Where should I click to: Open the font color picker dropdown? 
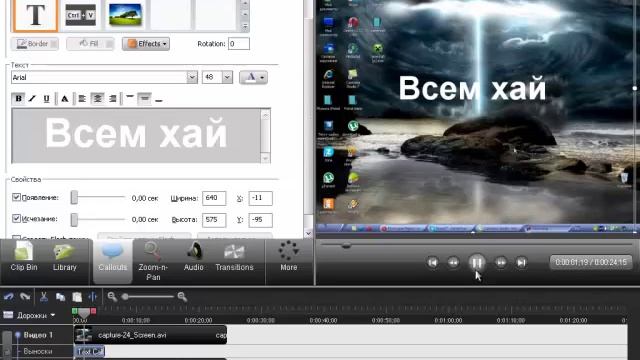click(x=253, y=77)
